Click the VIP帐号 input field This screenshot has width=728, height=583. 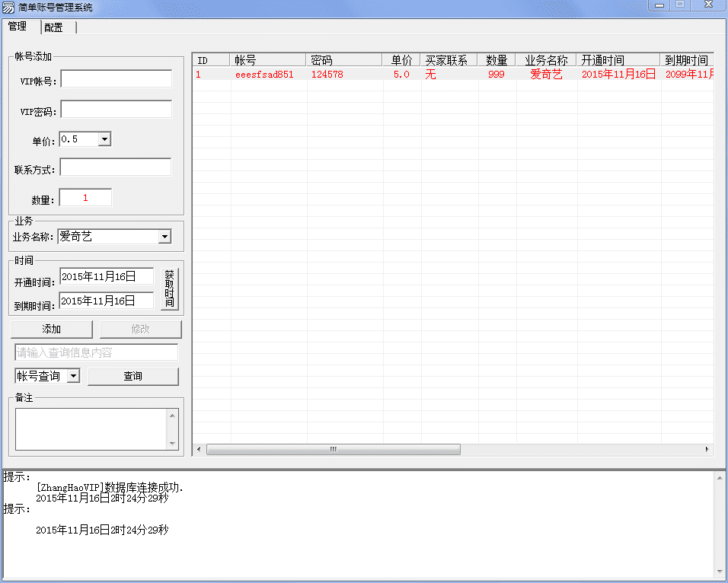[x=115, y=78]
